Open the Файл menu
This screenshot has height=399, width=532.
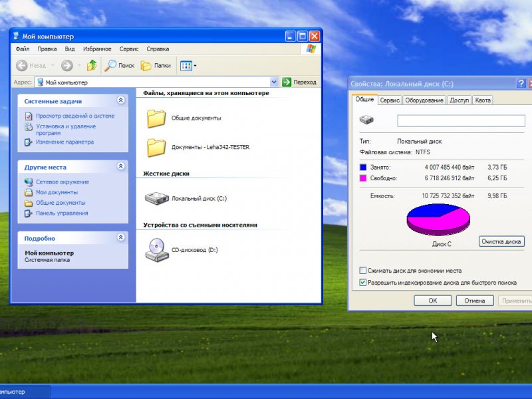pos(23,49)
